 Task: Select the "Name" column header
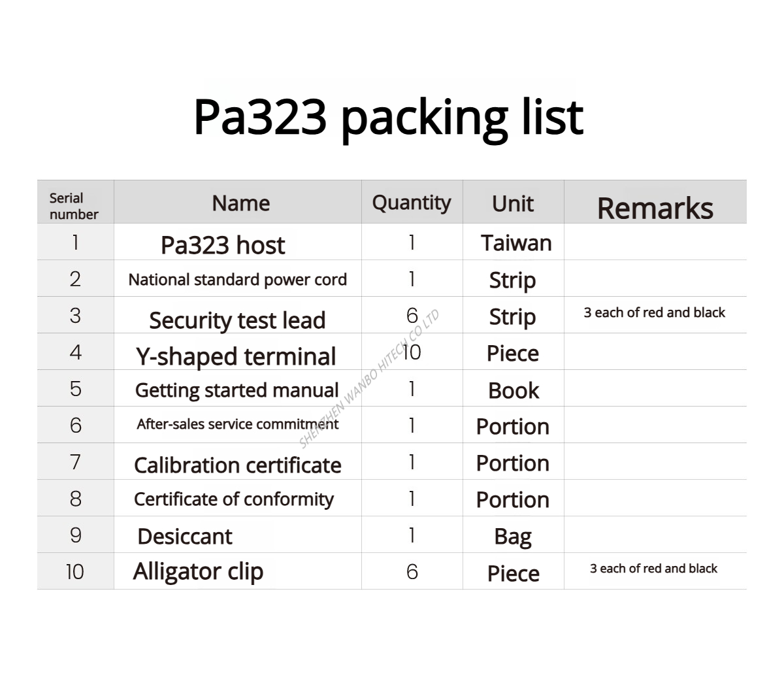[240, 203]
